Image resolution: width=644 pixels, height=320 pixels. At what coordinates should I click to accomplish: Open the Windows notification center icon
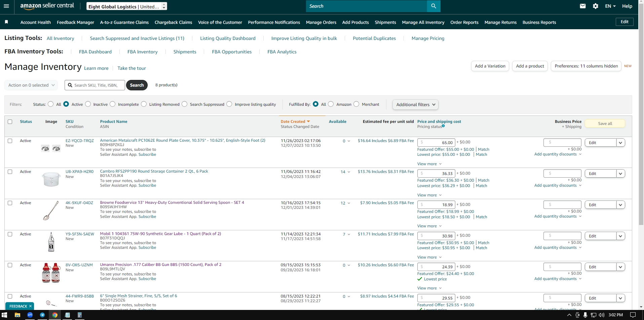[633, 315]
